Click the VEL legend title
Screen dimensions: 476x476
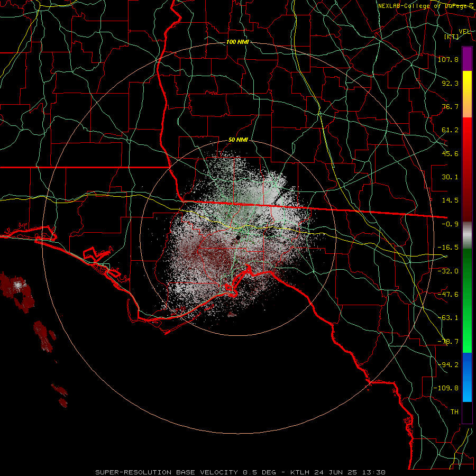(x=465, y=31)
